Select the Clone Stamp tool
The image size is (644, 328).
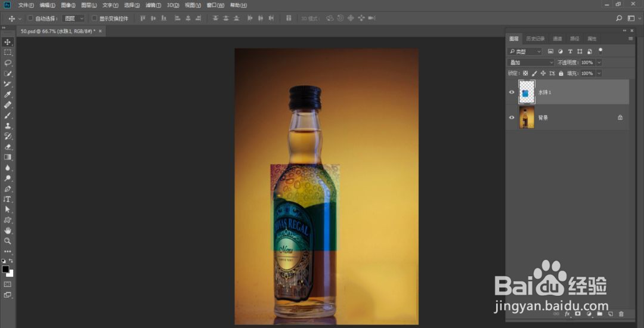[7, 126]
